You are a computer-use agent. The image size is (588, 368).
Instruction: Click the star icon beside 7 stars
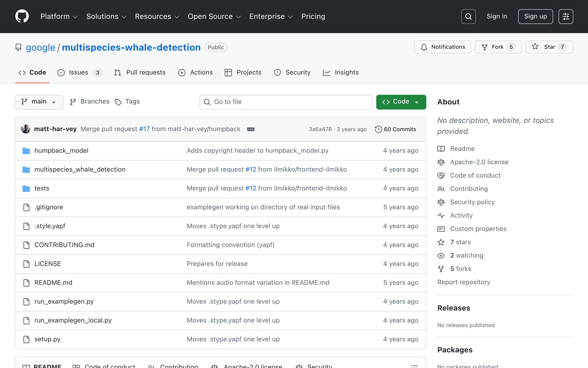pos(441,242)
